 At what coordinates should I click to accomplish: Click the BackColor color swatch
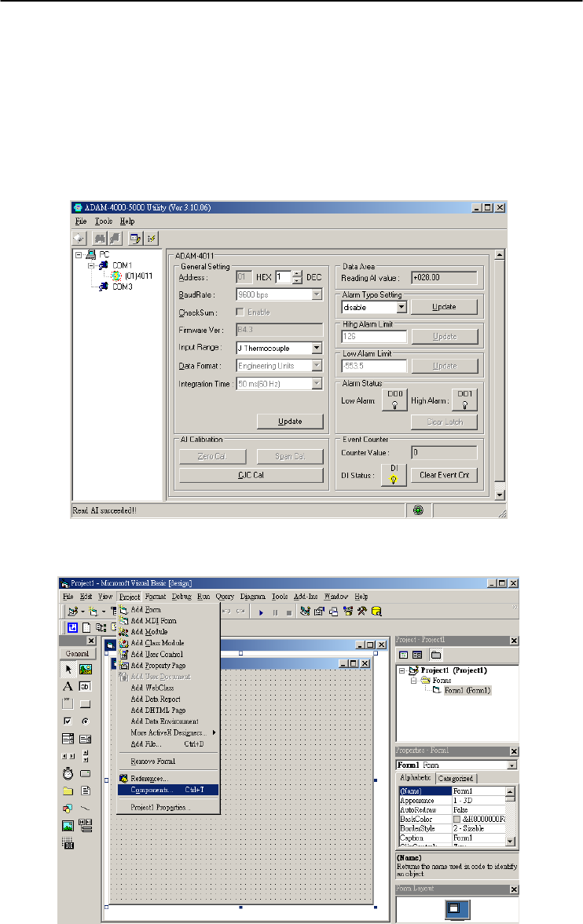pyautogui.click(x=456, y=819)
